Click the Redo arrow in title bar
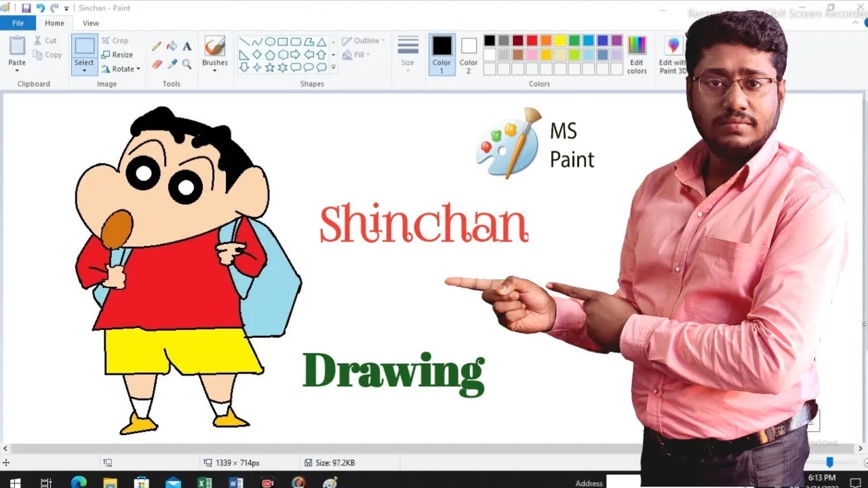The image size is (868, 488). point(54,8)
